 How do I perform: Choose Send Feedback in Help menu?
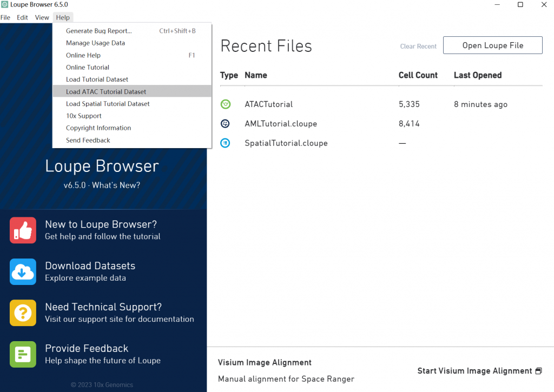[88, 140]
